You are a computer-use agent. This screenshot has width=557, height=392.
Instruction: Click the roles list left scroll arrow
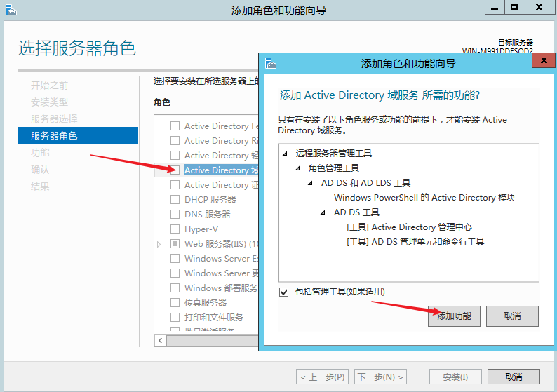click(x=160, y=341)
